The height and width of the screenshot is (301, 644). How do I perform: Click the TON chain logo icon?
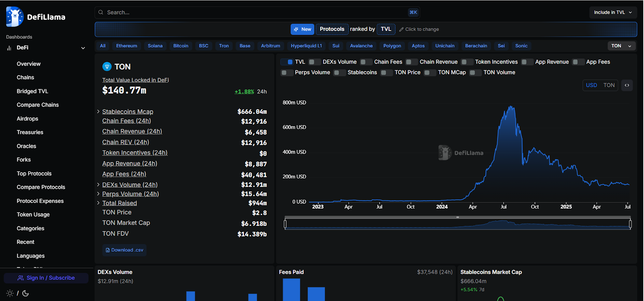[107, 67]
